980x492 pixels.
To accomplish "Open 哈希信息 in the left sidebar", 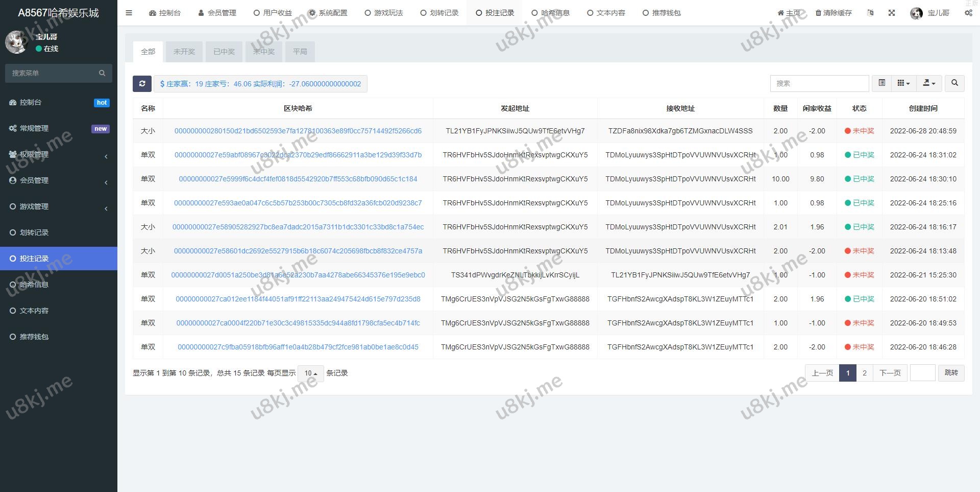I will point(34,285).
